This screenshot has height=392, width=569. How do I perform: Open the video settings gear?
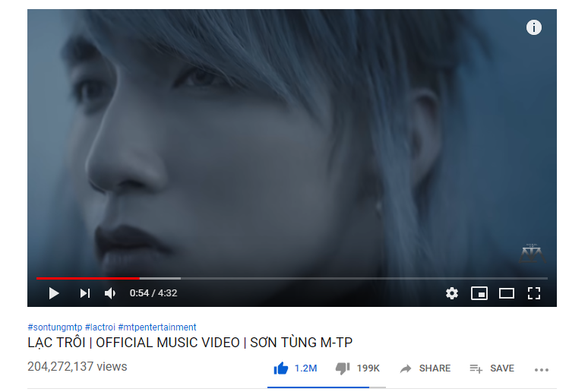pos(452,293)
